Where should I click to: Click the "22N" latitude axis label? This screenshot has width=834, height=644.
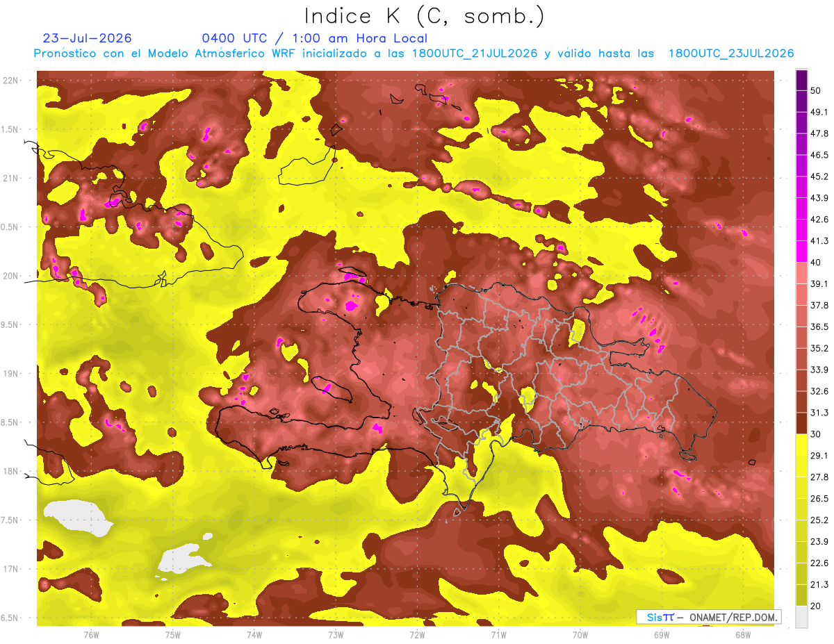(12, 81)
